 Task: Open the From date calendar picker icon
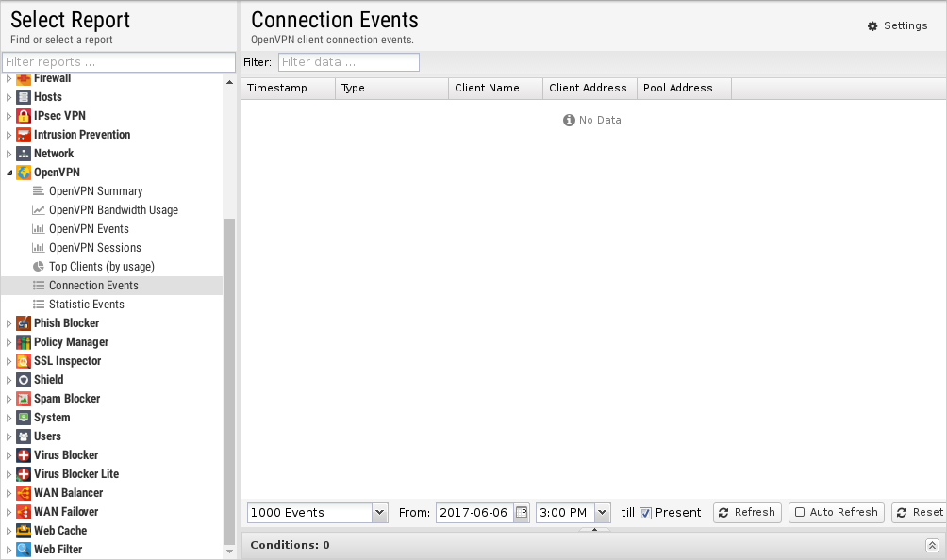[522, 512]
